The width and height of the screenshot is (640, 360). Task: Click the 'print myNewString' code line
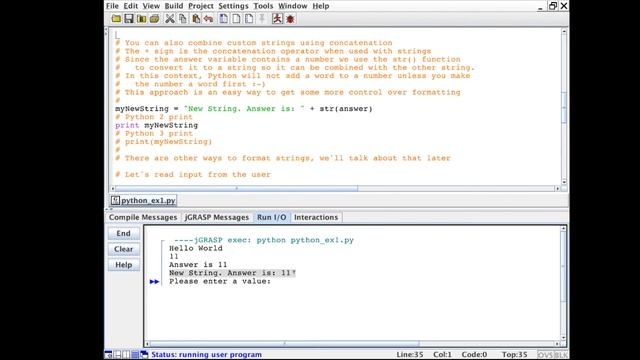pos(156,125)
